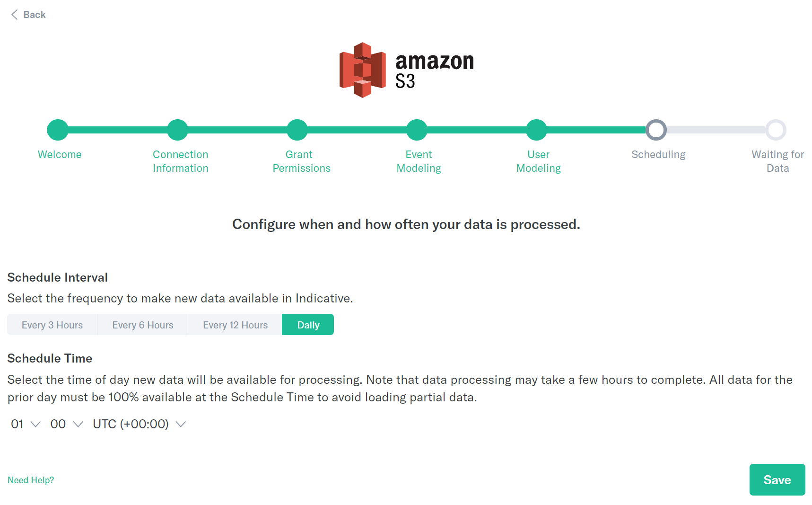
Task: Click the Save button
Action: pos(777,479)
